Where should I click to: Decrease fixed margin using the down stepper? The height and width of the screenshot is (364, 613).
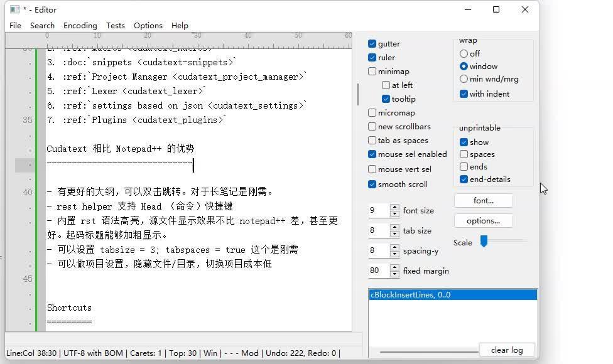[394, 274]
